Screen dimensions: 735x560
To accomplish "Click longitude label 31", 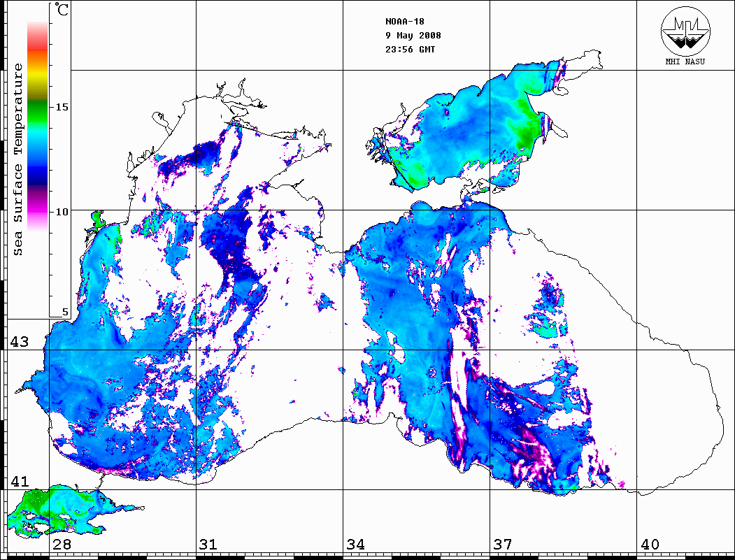I will [x=208, y=544].
